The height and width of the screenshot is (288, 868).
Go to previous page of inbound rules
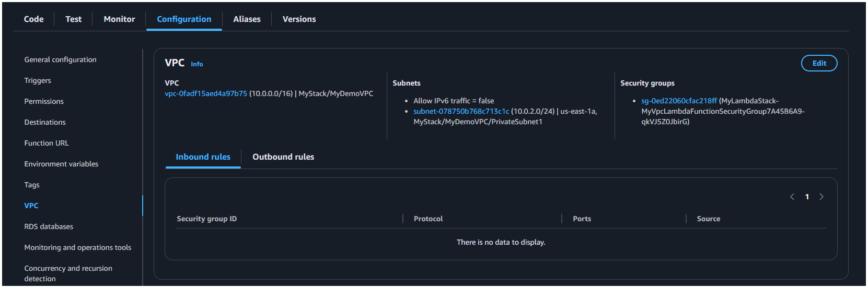(x=792, y=197)
